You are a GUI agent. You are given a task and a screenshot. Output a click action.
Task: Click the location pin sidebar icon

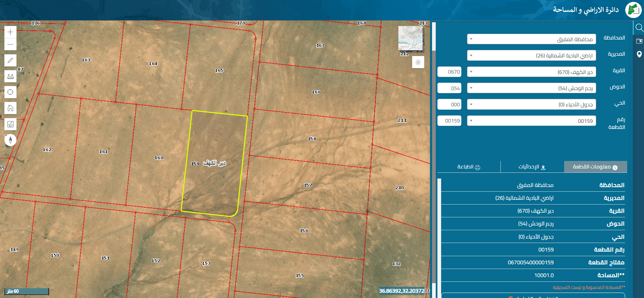click(x=639, y=54)
